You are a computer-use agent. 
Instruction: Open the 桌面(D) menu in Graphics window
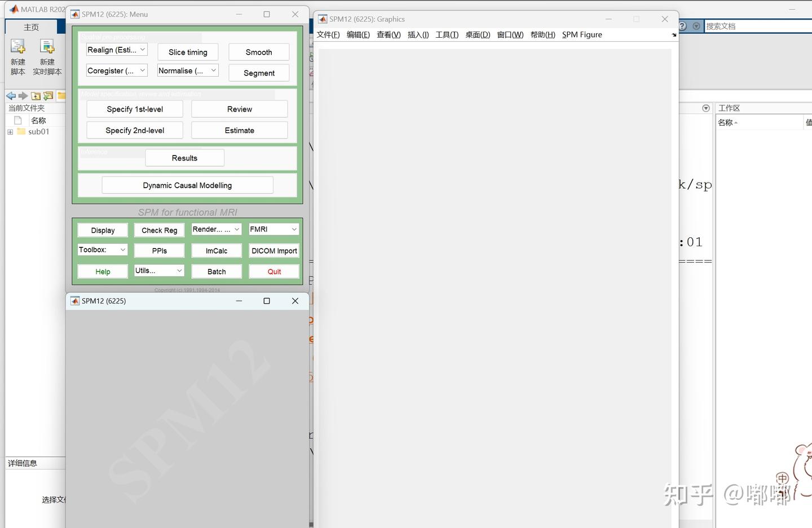478,35
